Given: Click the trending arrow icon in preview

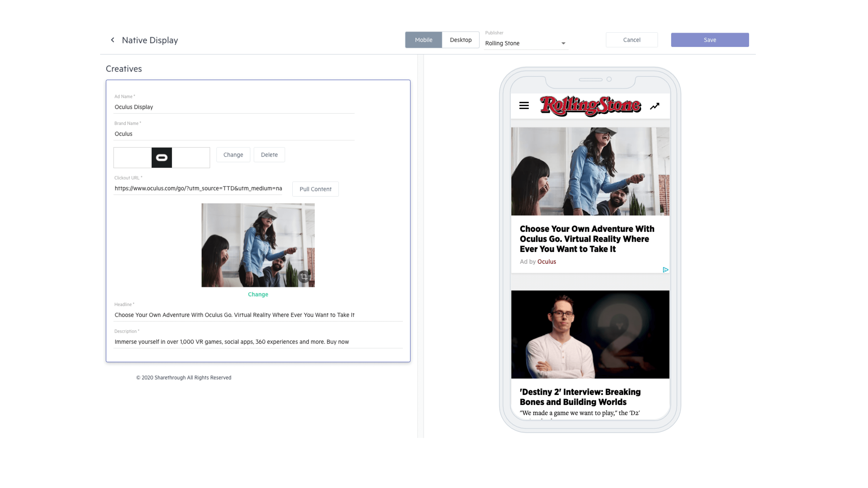Looking at the screenshot, I should tap(654, 106).
